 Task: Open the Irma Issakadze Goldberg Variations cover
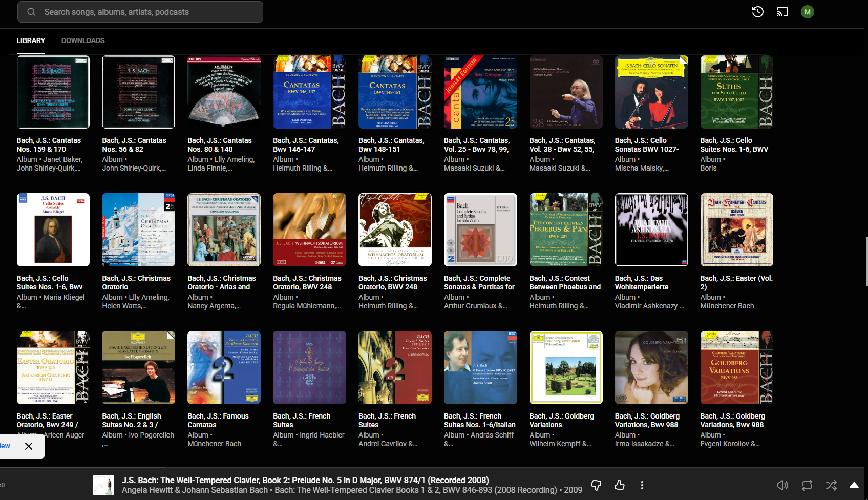pyautogui.click(x=651, y=367)
